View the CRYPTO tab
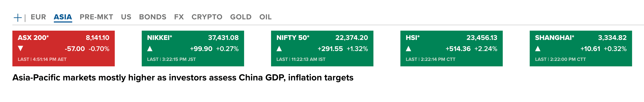 pos(207,17)
